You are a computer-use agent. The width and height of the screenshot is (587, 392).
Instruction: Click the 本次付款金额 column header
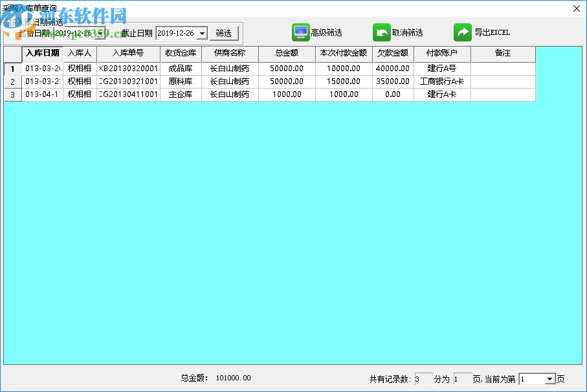[344, 54]
